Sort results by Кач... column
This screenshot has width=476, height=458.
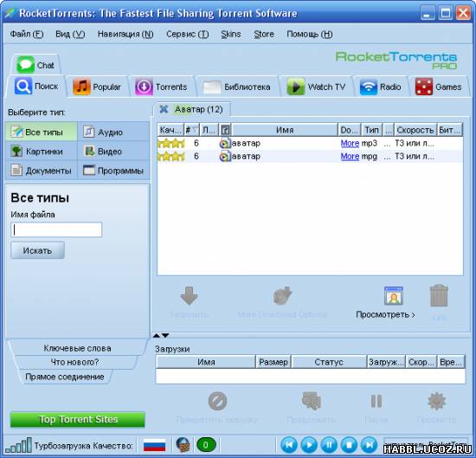click(x=170, y=130)
